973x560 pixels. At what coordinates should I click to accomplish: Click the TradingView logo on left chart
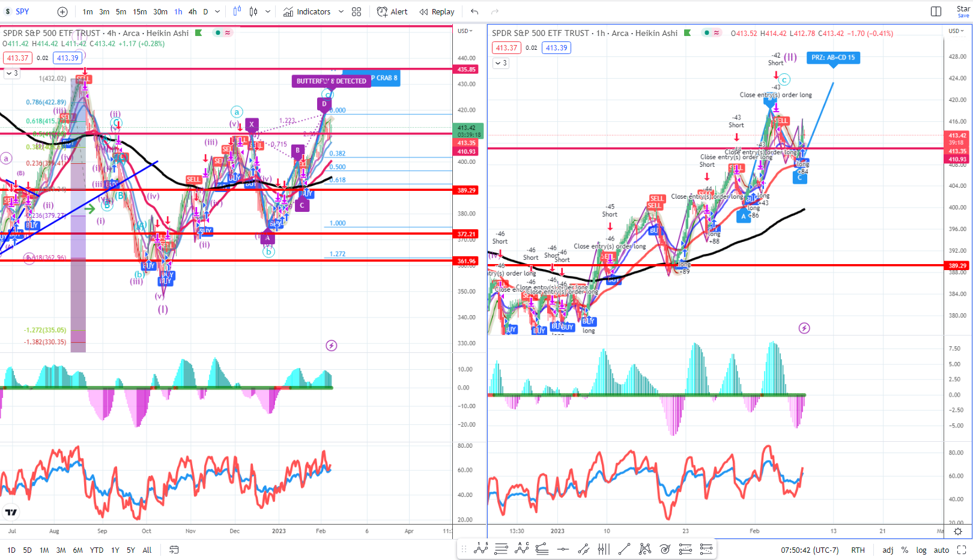coord(11,512)
